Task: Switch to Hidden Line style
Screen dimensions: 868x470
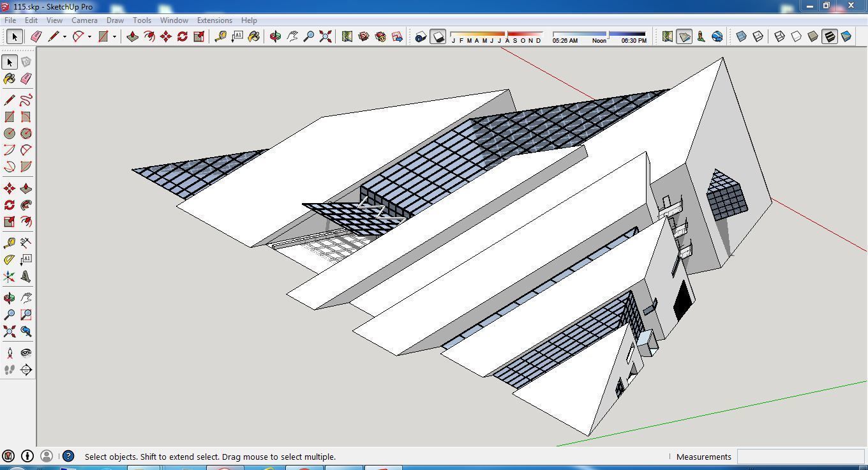Action: pyautogui.click(x=796, y=36)
